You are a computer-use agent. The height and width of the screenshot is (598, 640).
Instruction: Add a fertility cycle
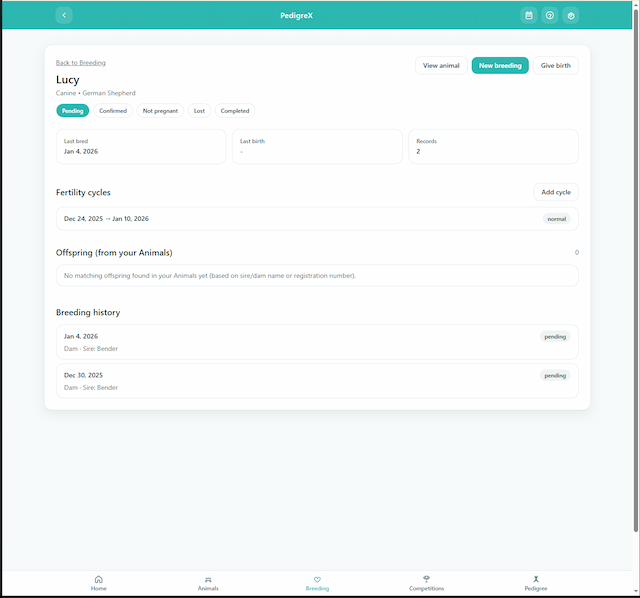point(555,192)
